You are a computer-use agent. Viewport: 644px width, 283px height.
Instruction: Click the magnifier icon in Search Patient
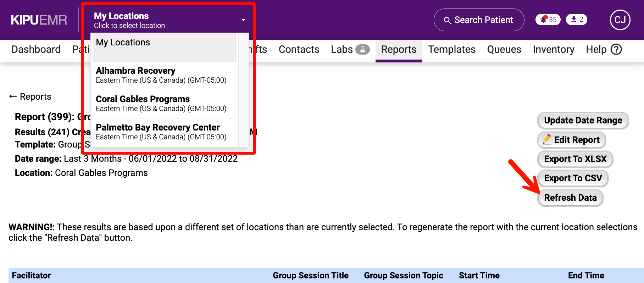click(x=448, y=20)
